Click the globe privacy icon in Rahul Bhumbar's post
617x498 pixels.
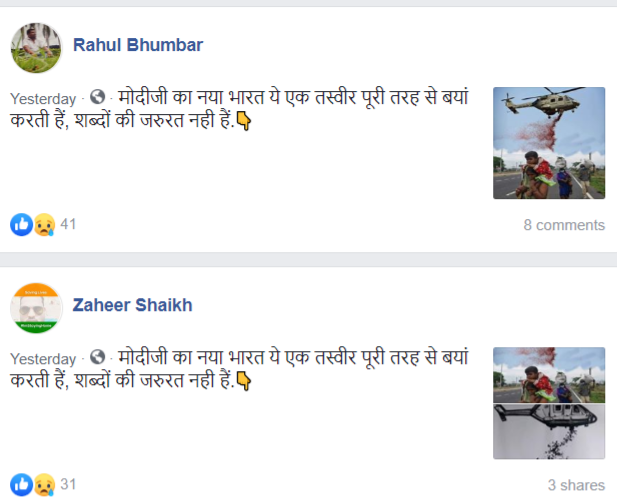(x=97, y=97)
